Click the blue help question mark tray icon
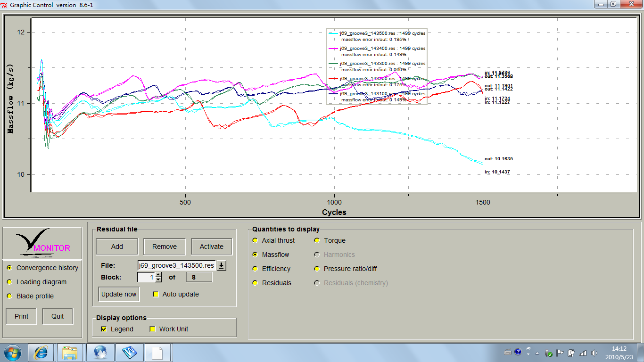Screen dimensions: 644x362 518,352
